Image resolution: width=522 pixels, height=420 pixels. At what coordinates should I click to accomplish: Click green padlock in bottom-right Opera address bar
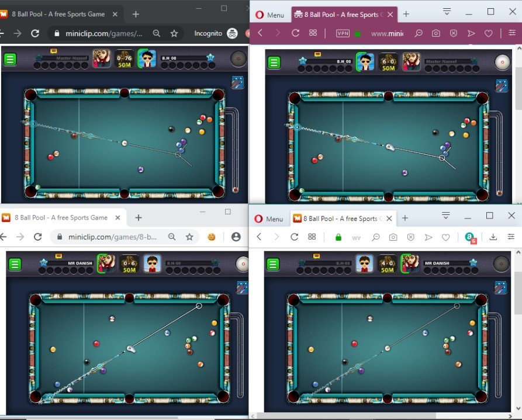tap(338, 237)
